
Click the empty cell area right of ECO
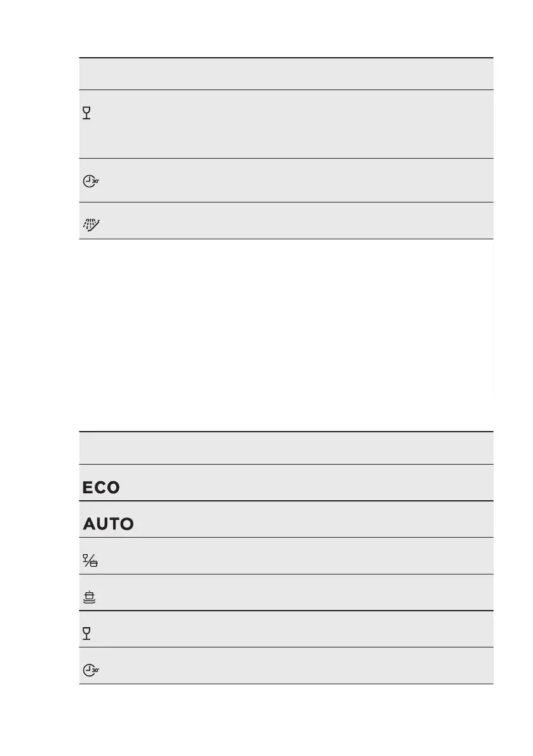pyautogui.click(x=305, y=482)
